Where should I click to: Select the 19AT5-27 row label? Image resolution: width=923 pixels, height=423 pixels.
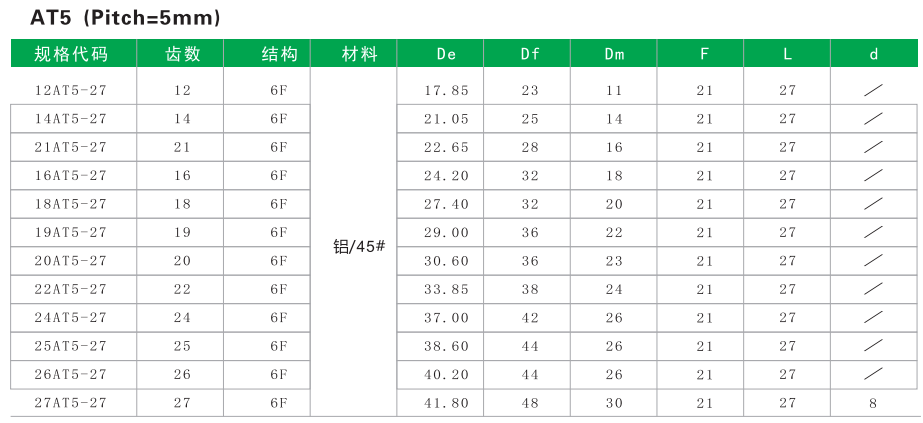[x=70, y=232]
